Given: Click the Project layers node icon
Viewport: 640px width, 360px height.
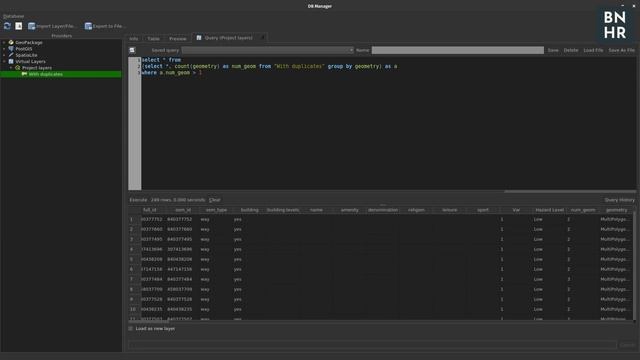Looking at the screenshot, I should point(18,68).
